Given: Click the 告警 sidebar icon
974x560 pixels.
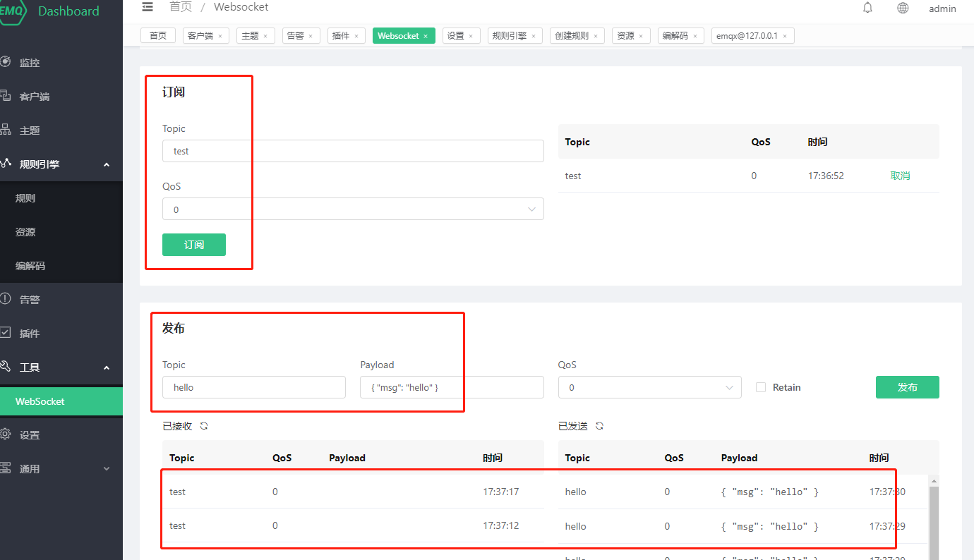Looking at the screenshot, I should point(5,299).
